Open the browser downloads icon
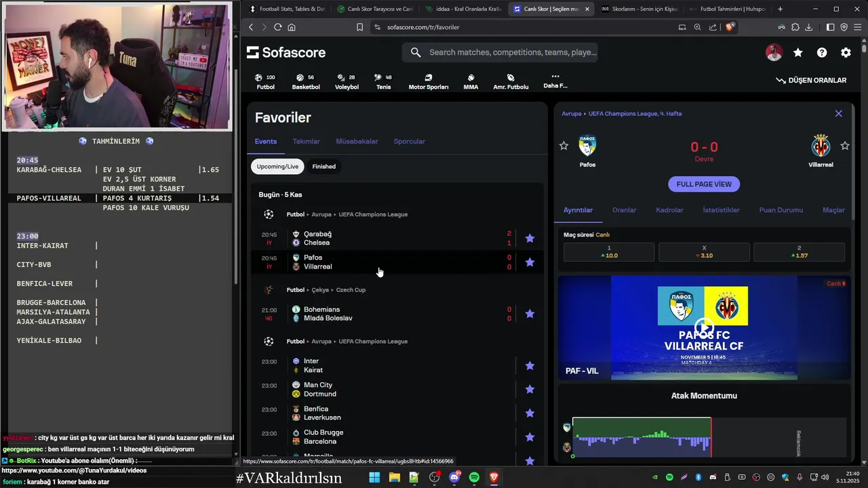 point(809,27)
